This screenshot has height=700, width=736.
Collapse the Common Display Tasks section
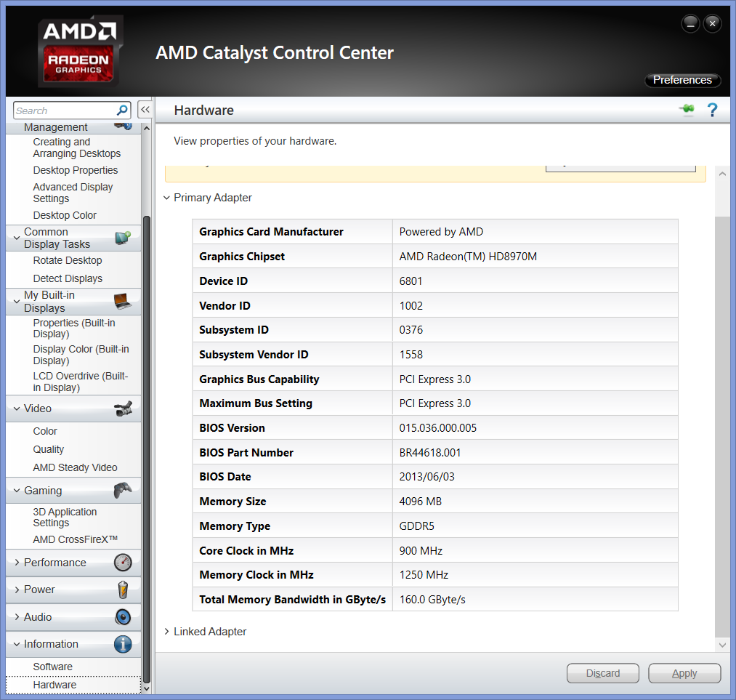[17, 238]
